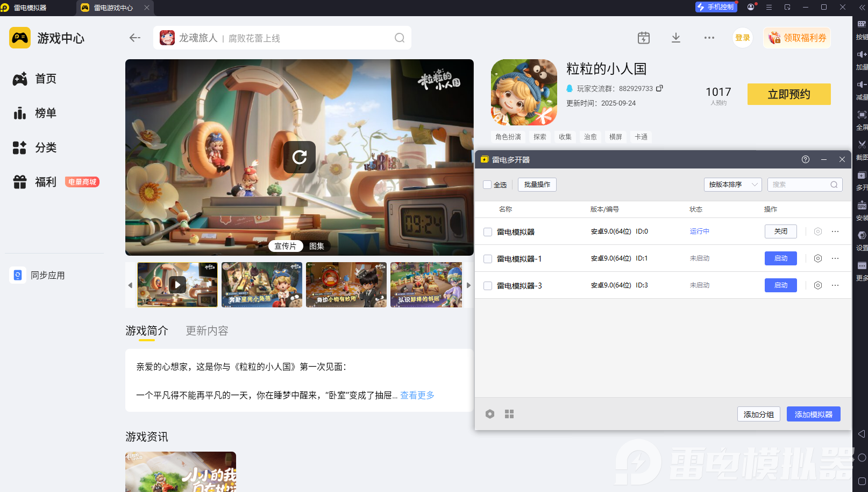Open more options for the running 雷电模拟器 row
868x492 pixels.
pos(835,231)
